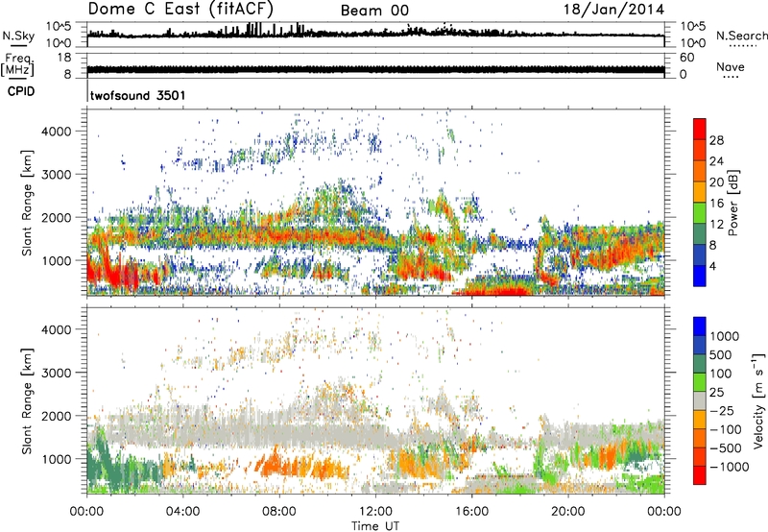Click the "3000" range tick in the Power panel
Image resolution: width=768 pixels, height=532 pixels.
tap(56, 175)
